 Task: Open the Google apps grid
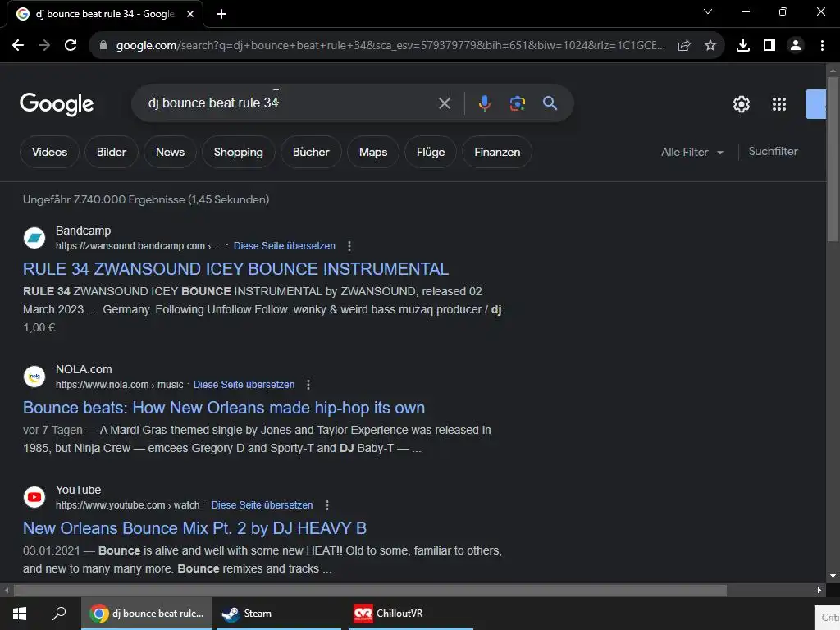point(779,104)
